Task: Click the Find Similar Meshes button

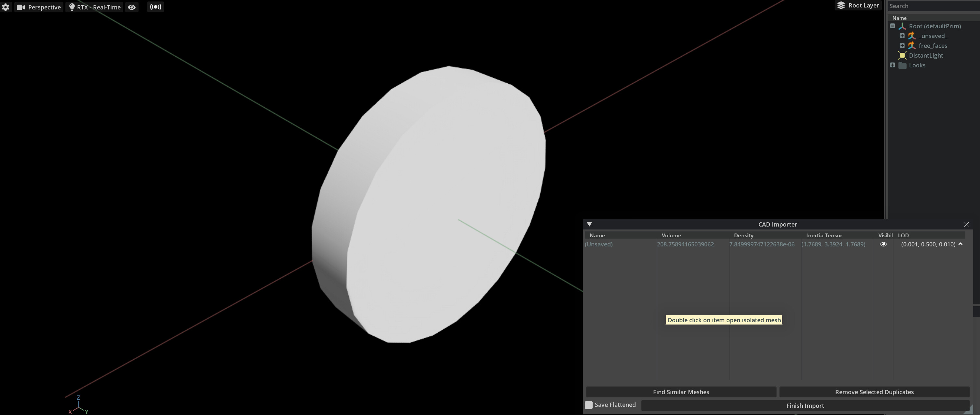Action: pyautogui.click(x=680, y=392)
